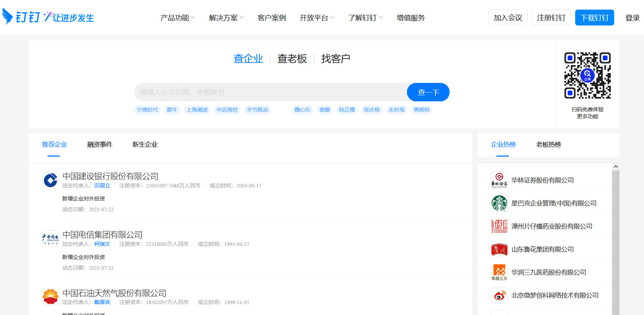Click legal representative 柯瑞文 link
Screen dimensions: 644x315
pyautogui.click(x=102, y=244)
